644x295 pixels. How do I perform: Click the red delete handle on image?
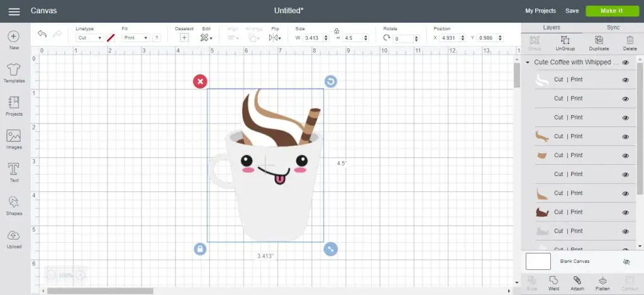pos(200,81)
